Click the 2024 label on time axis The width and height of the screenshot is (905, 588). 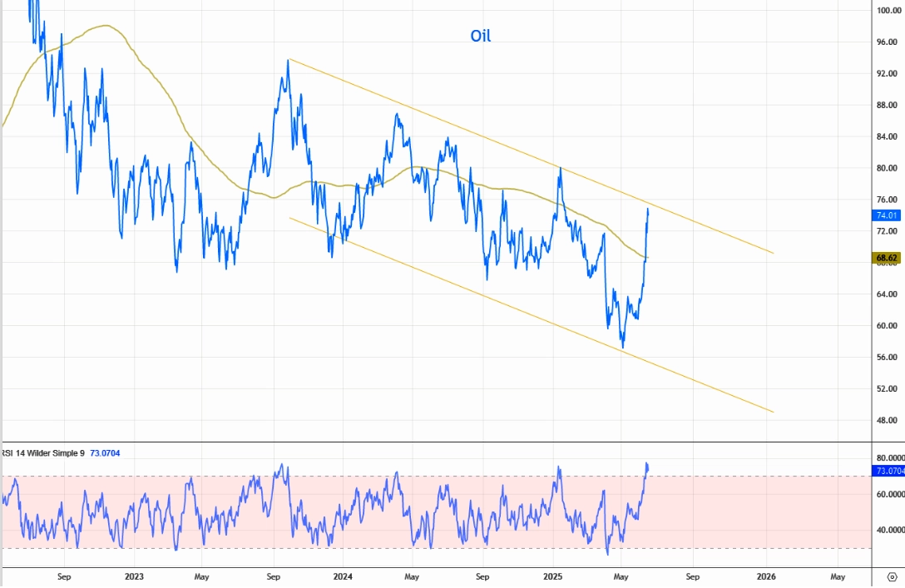[343, 576]
